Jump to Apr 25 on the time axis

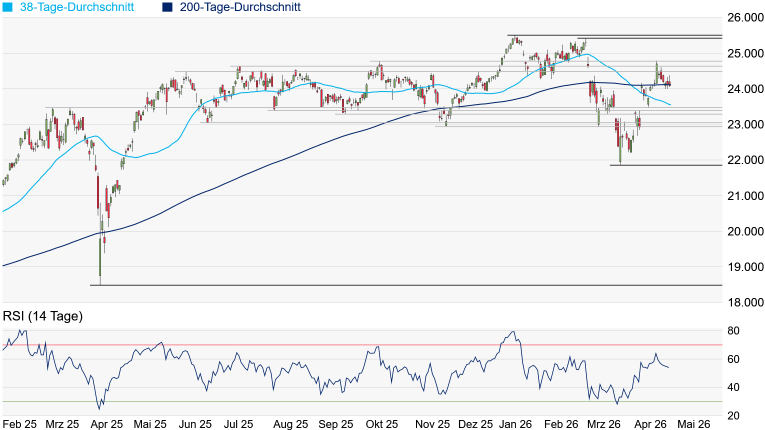(106, 423)
